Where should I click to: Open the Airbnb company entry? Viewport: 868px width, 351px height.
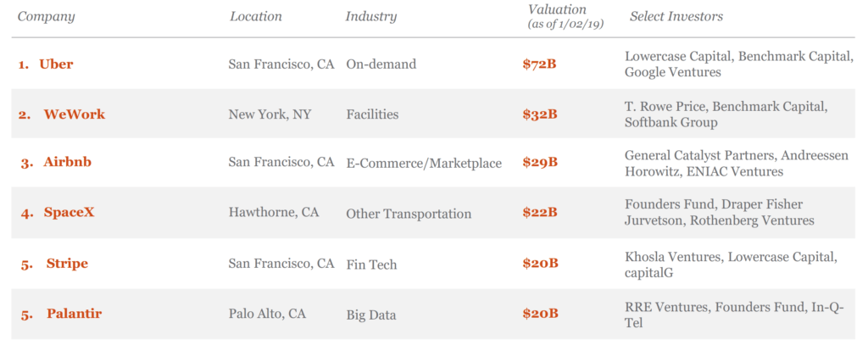[68, 162]
